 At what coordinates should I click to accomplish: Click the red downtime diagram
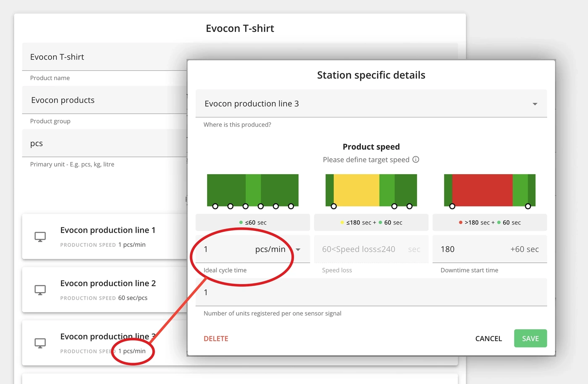point(490,191)
